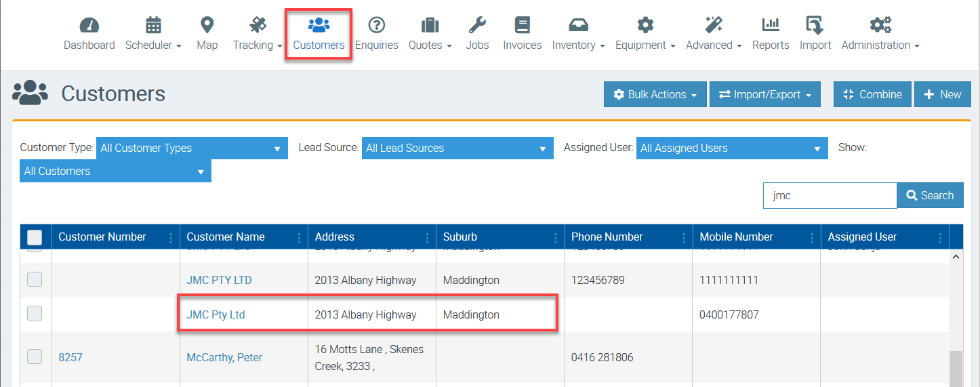The image size is (980, 387).
Task: Open Jobs wrench icon
Action: pyautogui.click(x=477, y=26)
